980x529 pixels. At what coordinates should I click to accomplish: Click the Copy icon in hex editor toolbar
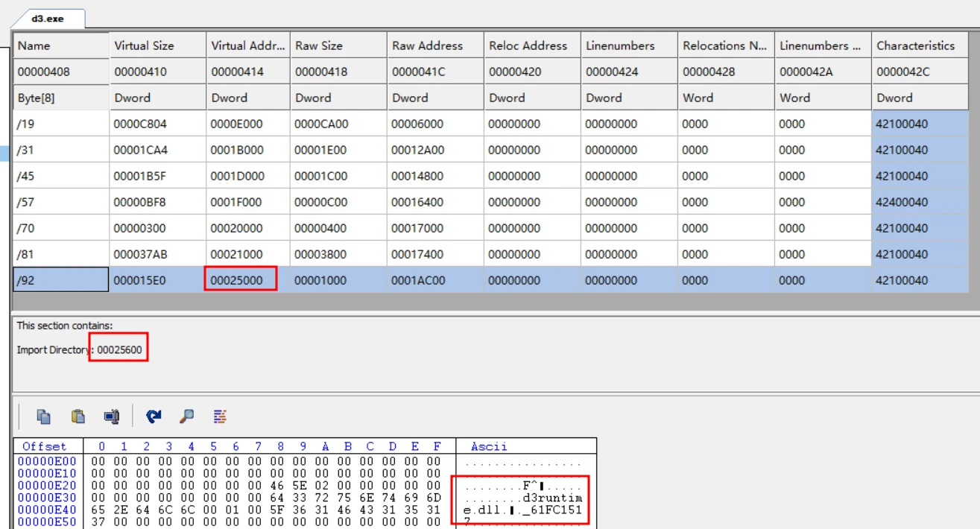44,416
